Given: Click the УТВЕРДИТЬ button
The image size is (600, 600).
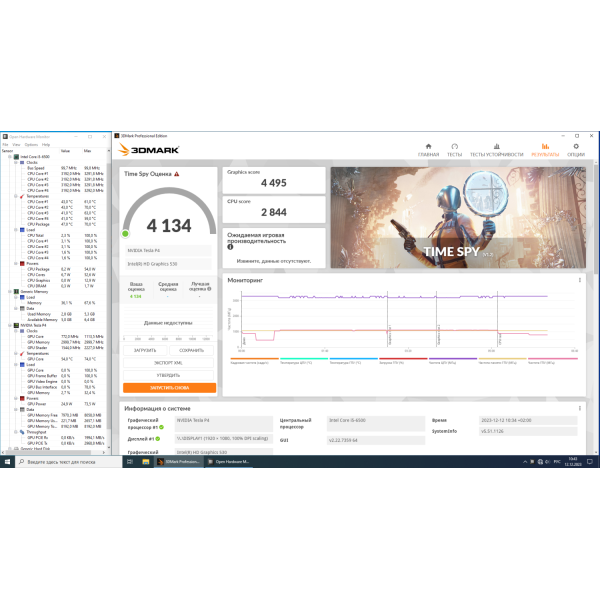Looking at the screenshot, I should 168,375.
